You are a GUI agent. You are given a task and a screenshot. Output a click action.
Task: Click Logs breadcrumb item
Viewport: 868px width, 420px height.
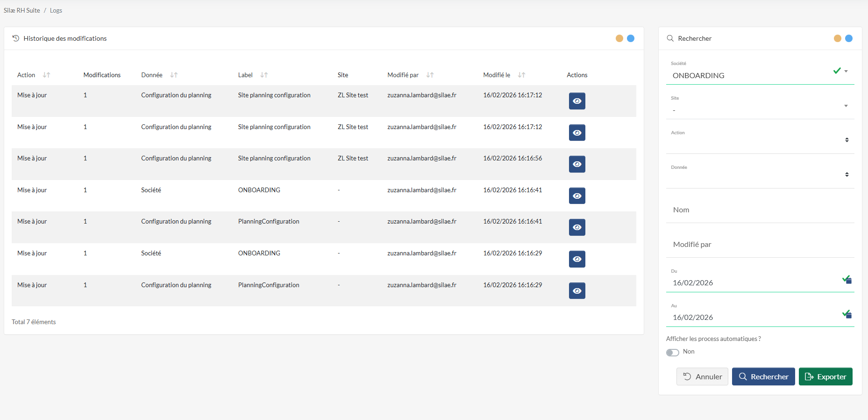(56, 10)
